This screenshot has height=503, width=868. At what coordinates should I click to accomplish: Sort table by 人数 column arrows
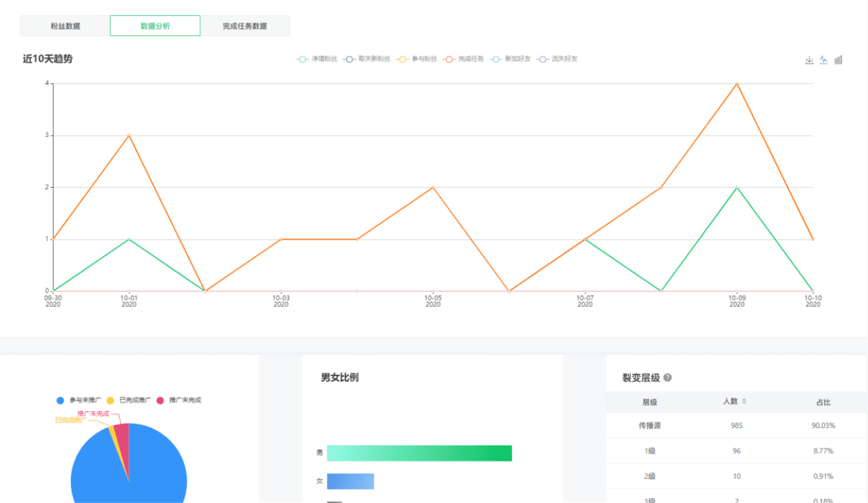pos(744,401)
